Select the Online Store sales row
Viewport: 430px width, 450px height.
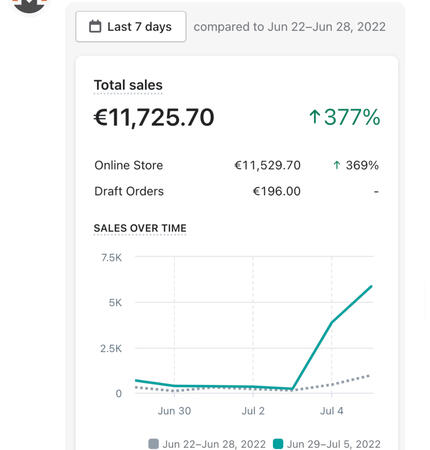coord(237,165)
